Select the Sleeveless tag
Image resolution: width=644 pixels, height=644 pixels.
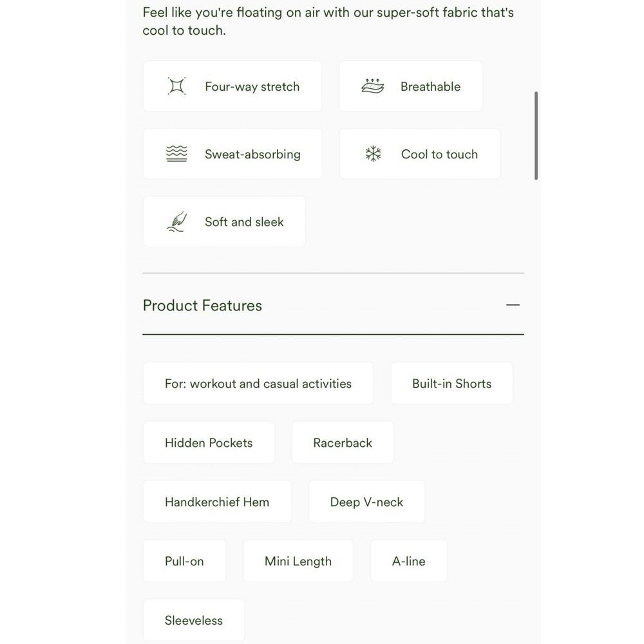(193, 620)
